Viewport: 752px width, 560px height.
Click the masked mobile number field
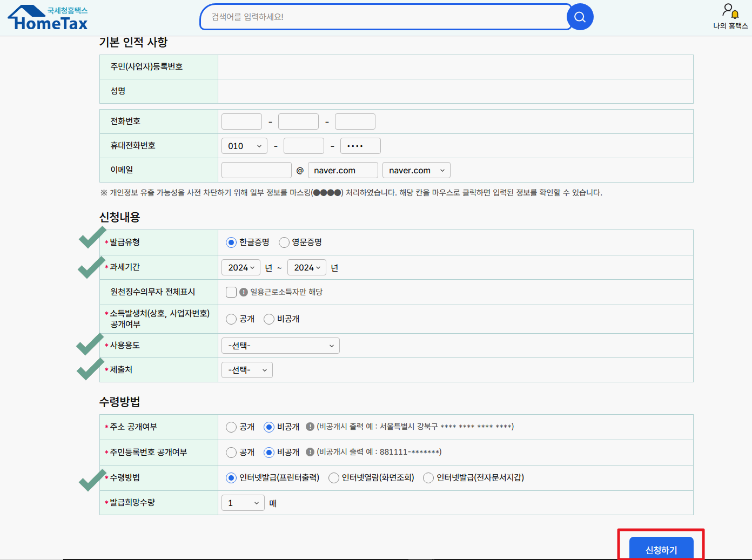coord(360,145)
